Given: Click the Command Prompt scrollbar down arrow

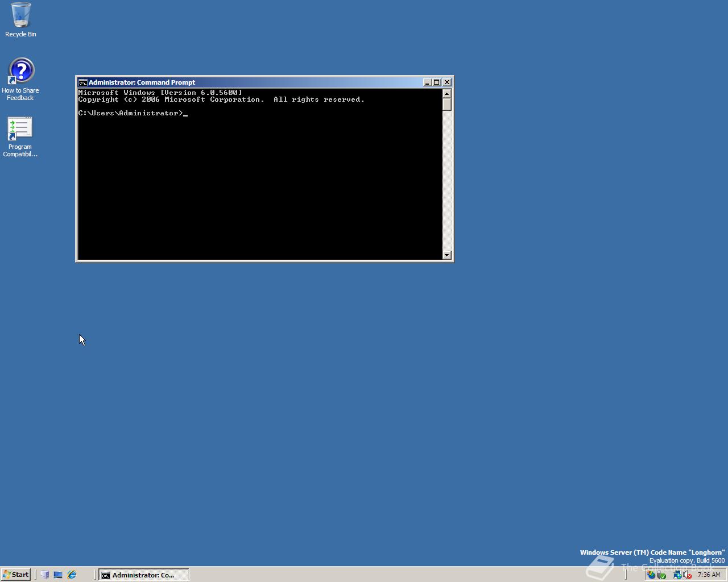Looking at the screenshot, I should coord(447,255).
